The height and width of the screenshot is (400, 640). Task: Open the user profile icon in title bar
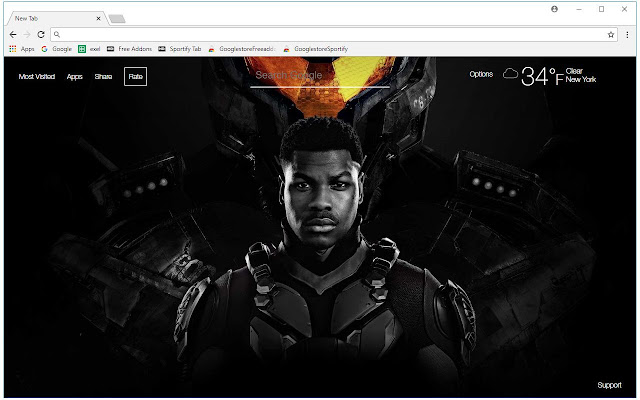pyautogui.click(x=554, y=9)
